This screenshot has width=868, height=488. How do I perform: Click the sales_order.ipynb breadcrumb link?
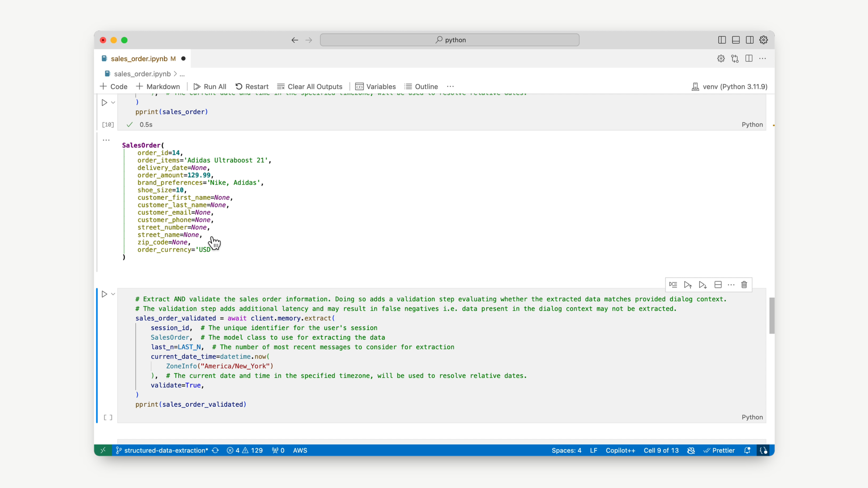pyautogui.click(x=143, y=74)
